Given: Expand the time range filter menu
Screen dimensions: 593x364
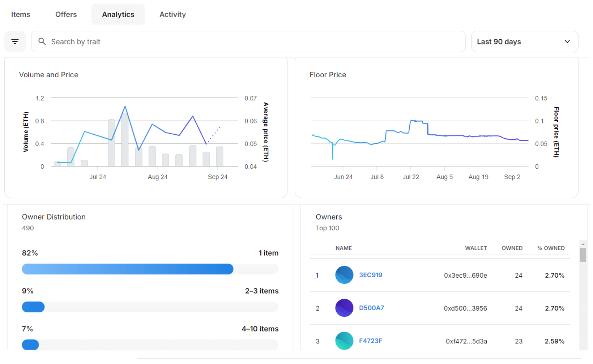Looking at the screenshot, I should [524, 41].
